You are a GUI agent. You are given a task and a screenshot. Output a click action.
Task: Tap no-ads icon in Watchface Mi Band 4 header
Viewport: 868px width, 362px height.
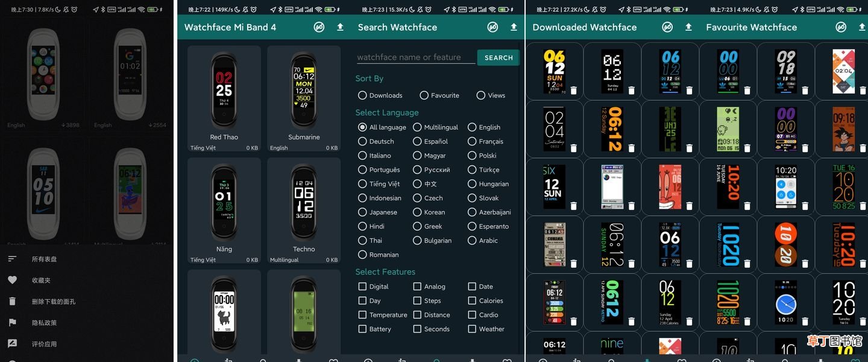[319, 27]
